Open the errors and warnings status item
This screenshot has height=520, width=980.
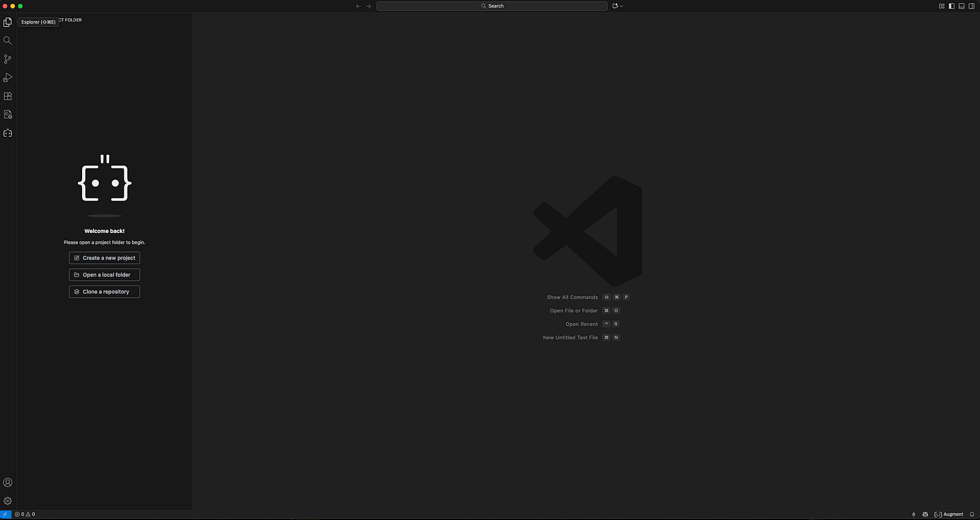click(x=25, y=514)
